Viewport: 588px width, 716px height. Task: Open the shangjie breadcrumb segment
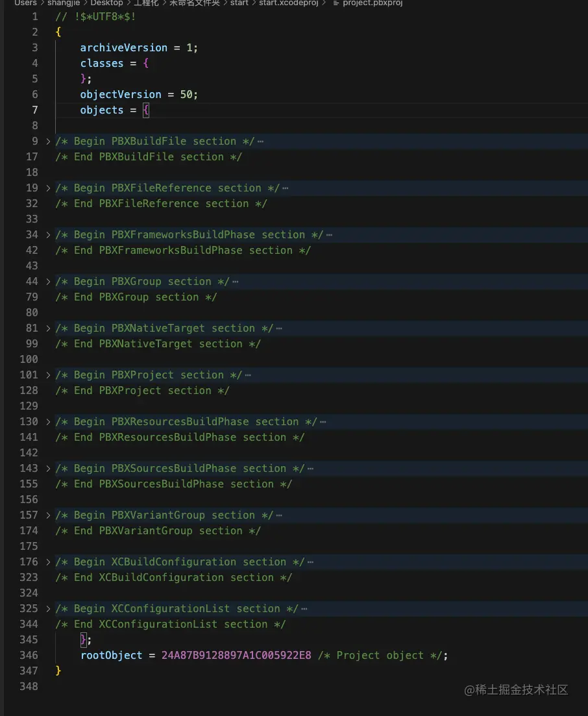(64, 3)
